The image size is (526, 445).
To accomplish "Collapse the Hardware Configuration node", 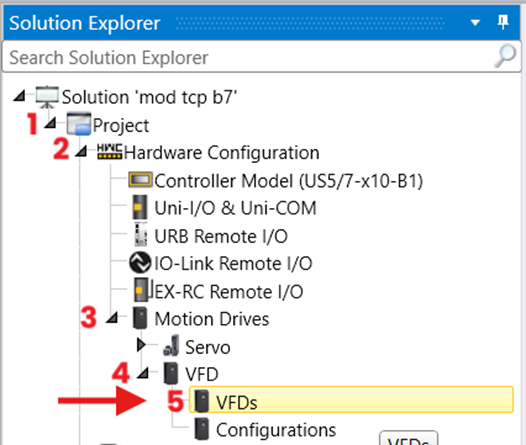I will (x=81, y=151).
